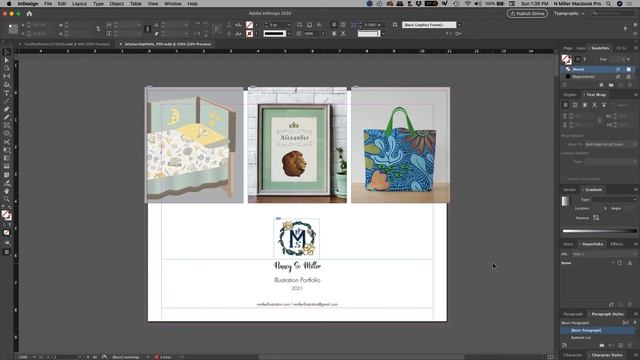This screenshot has height=360, width=640.
Task: Click new paragraph style group folder icon
Action: pyautogui.click(x=601, y=345)
